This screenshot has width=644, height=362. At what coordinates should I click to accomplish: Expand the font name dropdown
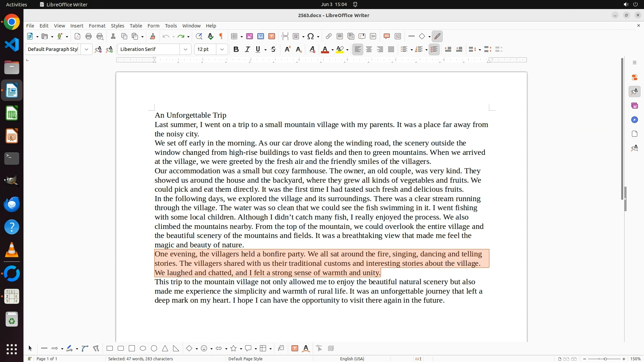tap(185, 49)
